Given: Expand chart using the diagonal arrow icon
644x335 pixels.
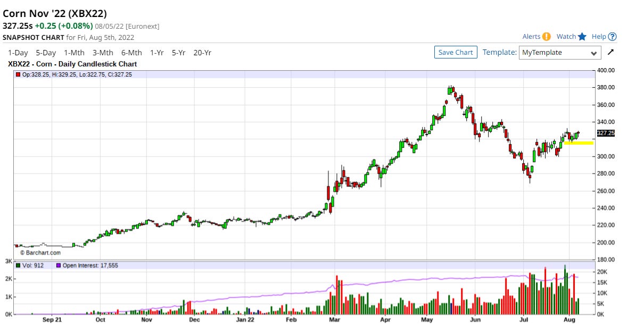Looking at the screenshot, I should 611,52.
